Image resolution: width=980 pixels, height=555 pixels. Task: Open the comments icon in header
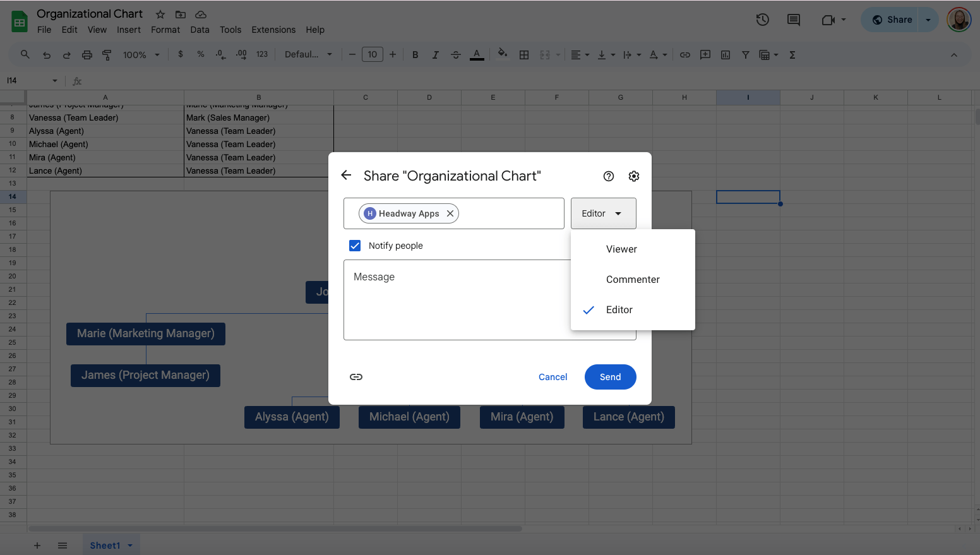(x=794, y=20)
